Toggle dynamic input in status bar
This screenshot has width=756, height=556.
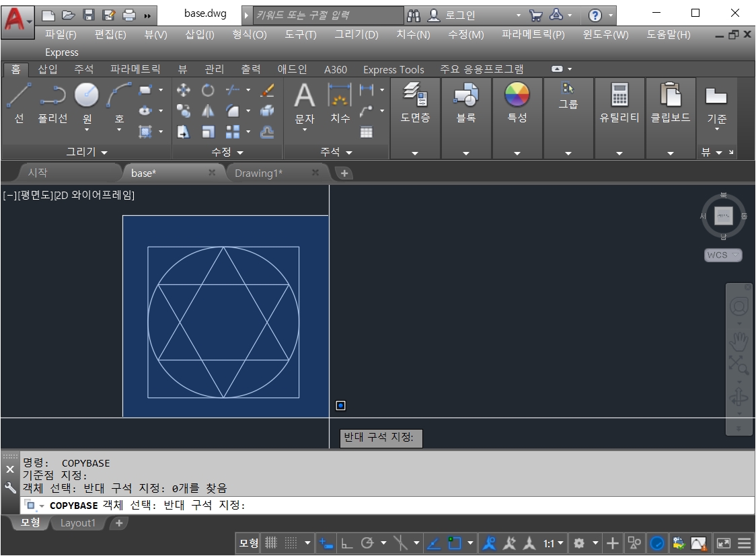pyautogui.click(x=326, y=543)
